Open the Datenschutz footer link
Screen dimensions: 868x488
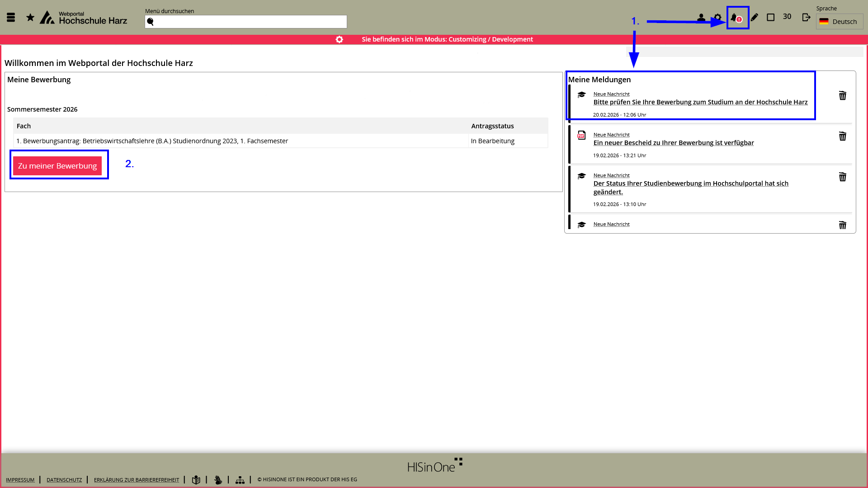(x=64, y=480)
